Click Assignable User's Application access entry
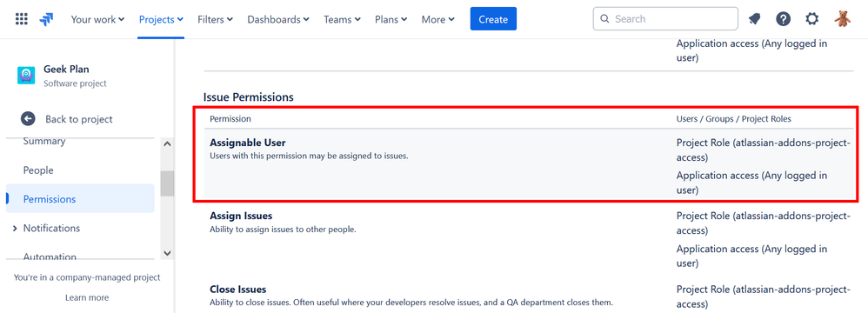The image size is (868, 313). [x=751, y=183]
